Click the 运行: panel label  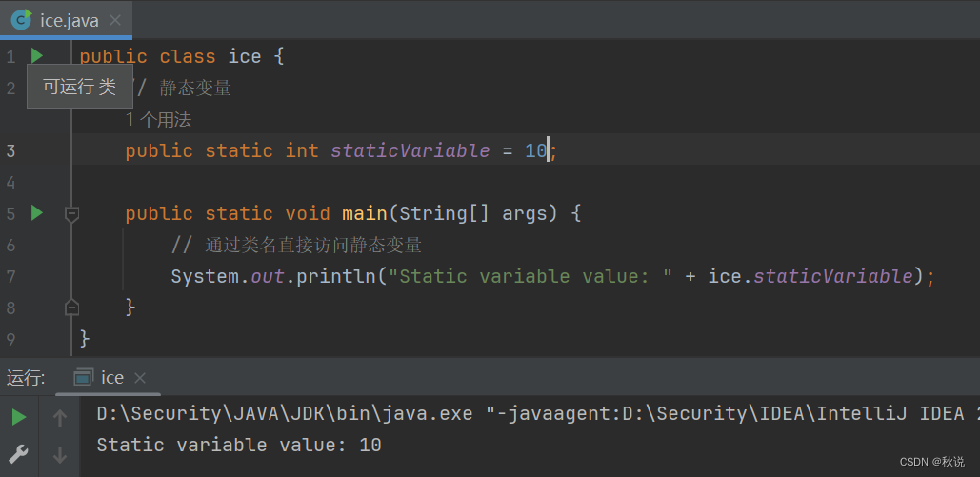coord(26,378)
